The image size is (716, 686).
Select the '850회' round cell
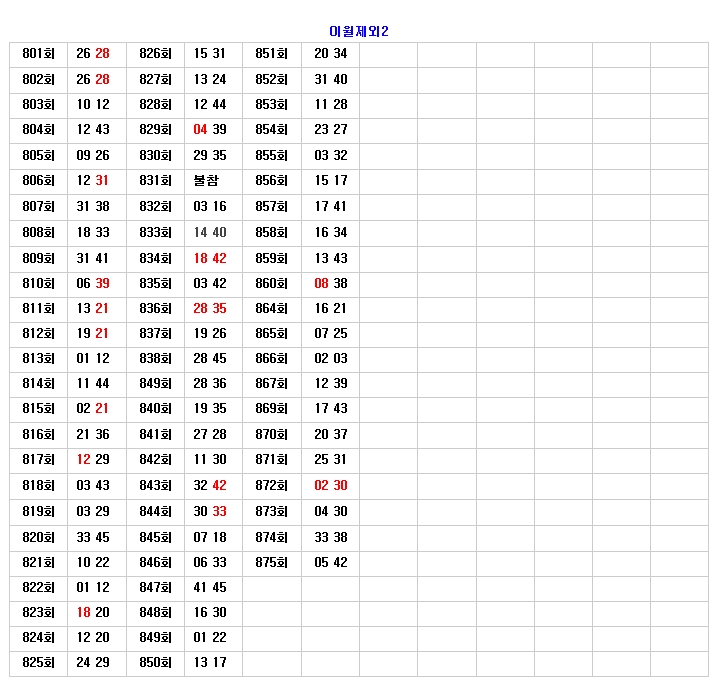155,662
